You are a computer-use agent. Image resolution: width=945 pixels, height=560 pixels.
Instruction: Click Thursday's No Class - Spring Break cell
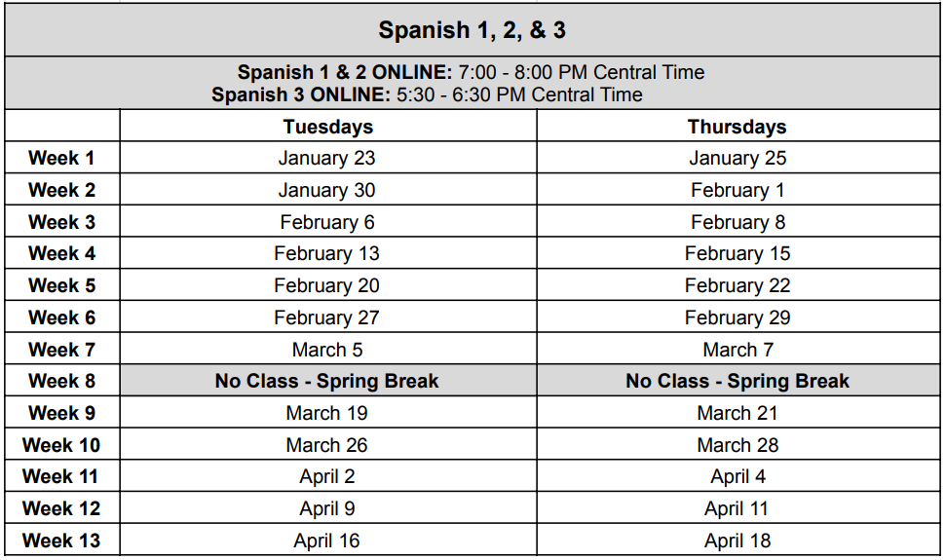[737, 381]
